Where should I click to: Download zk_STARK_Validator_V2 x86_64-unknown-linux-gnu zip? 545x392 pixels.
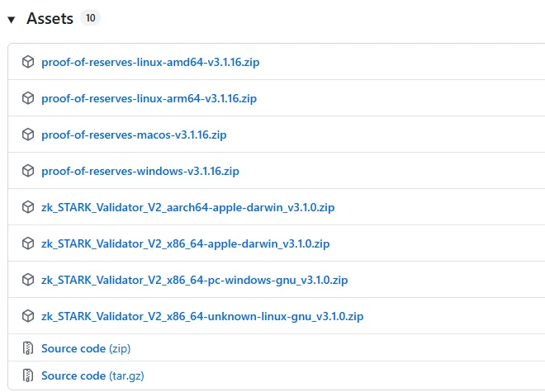(202, 316)
